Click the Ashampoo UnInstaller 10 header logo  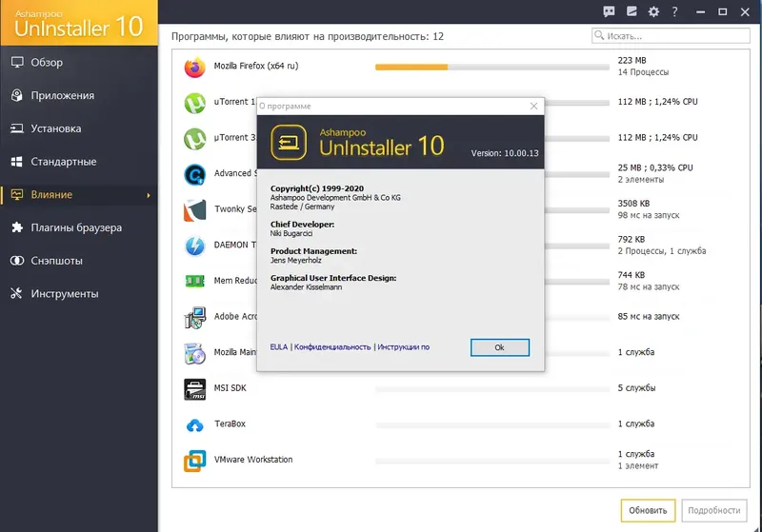pos(79,23)
